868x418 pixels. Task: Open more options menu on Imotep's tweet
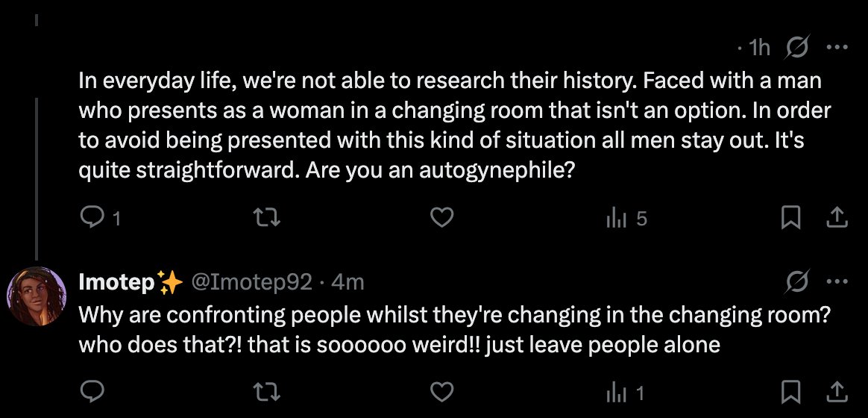click(x=837, y=281)
